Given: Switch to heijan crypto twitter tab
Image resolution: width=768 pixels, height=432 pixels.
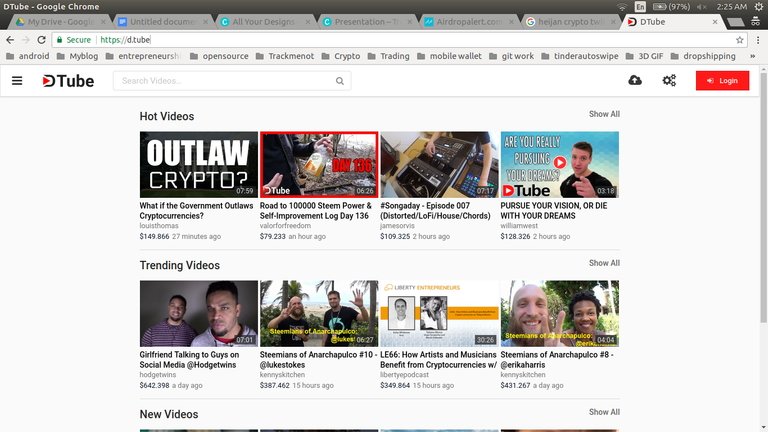Looking at the screenshot, I should [x=571, y=22].
